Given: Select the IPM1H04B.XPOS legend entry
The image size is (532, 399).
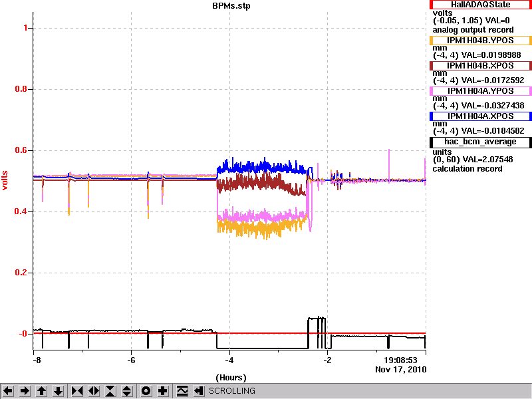Looking at the screenshot, I should coord(480,65).
